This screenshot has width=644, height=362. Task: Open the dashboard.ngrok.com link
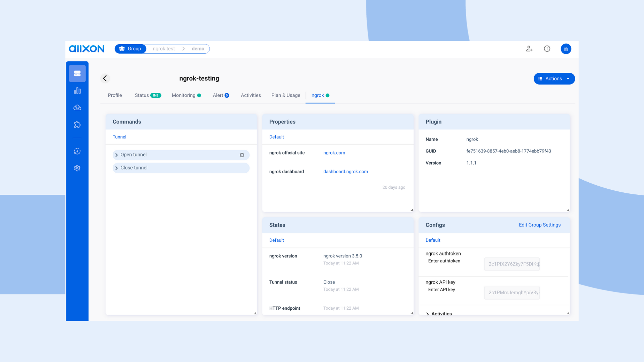[345, 172]
